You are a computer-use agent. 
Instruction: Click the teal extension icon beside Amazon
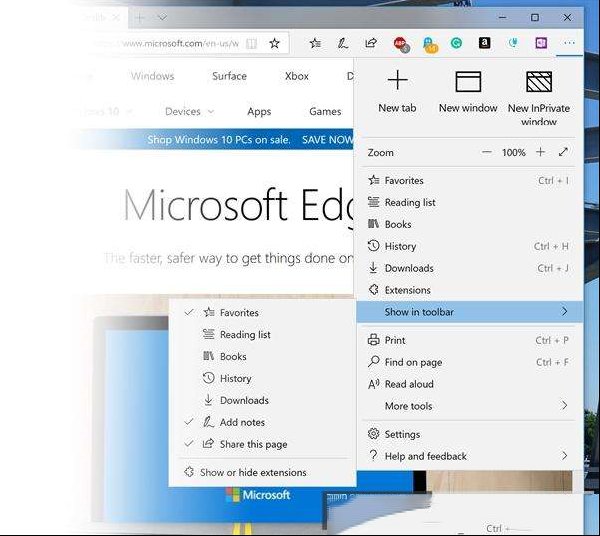pyautogui.click(x=513, y=43)
